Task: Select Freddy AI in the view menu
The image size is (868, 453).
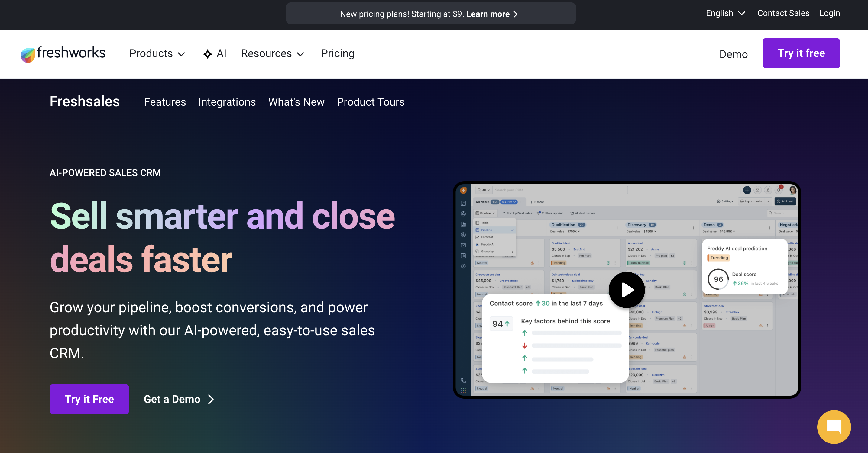Action: (x=495, y=245)
